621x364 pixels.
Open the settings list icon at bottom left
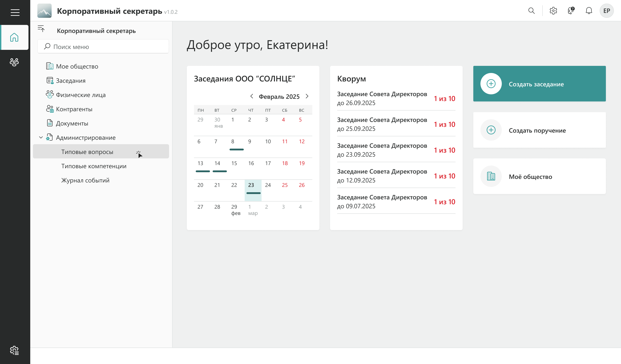(14, 350)
